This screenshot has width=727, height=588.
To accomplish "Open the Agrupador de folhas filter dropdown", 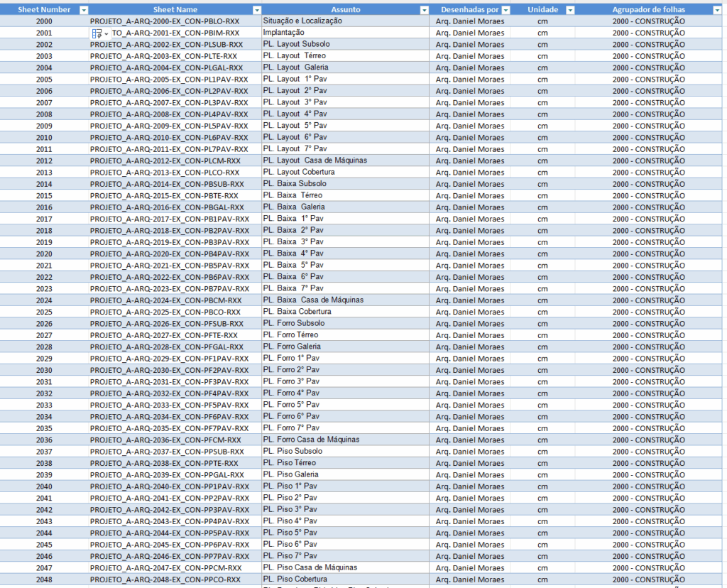I will coord(717,10).
